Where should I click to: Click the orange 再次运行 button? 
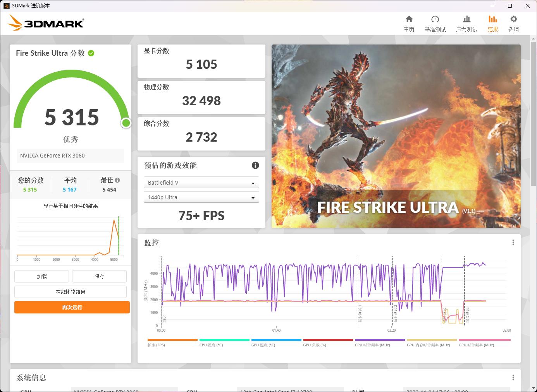(x=72, y=307)
